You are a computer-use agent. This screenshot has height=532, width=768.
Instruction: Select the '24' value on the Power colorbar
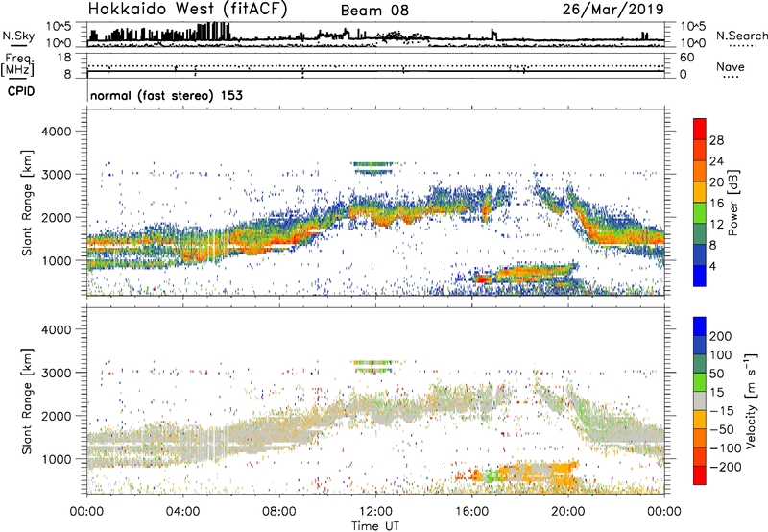tap(716, 161)
